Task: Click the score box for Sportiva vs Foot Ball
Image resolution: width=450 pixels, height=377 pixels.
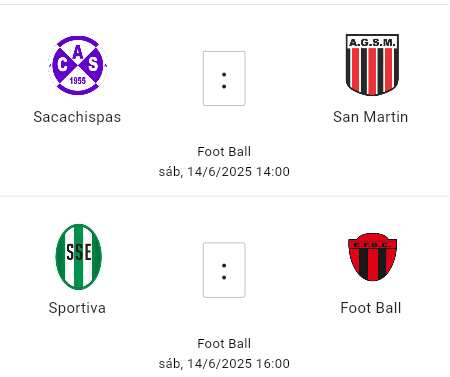Action: tap(224, 270)
